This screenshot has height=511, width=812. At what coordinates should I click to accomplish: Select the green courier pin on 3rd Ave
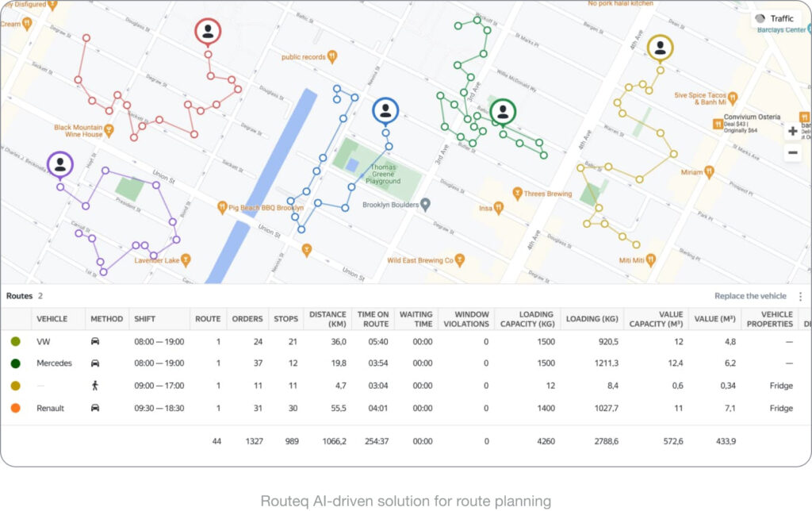tap(502, 112)
